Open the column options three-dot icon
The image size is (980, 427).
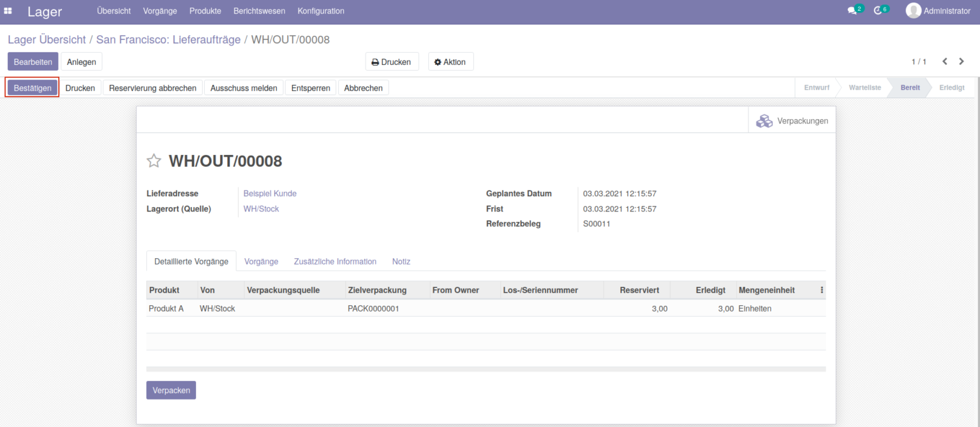pyautogui.click(x=822, y=290)
